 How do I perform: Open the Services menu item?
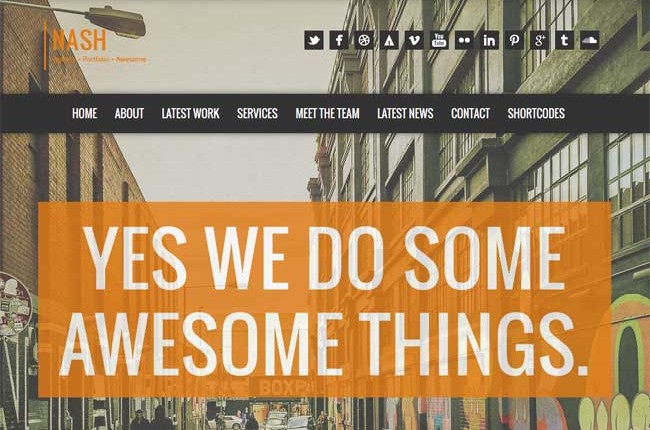pyautogui.click(x=257, y=113)
